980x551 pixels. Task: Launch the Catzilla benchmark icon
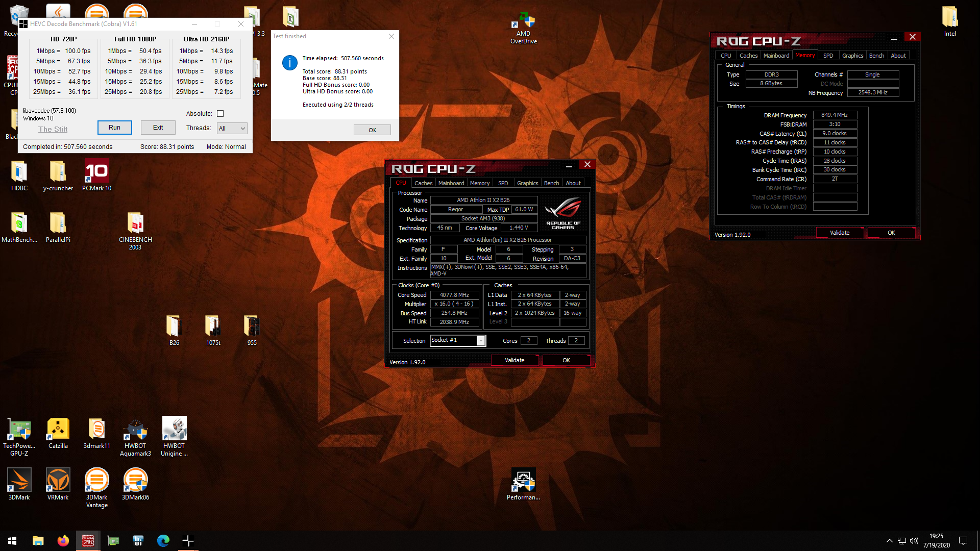pos(58,434)
